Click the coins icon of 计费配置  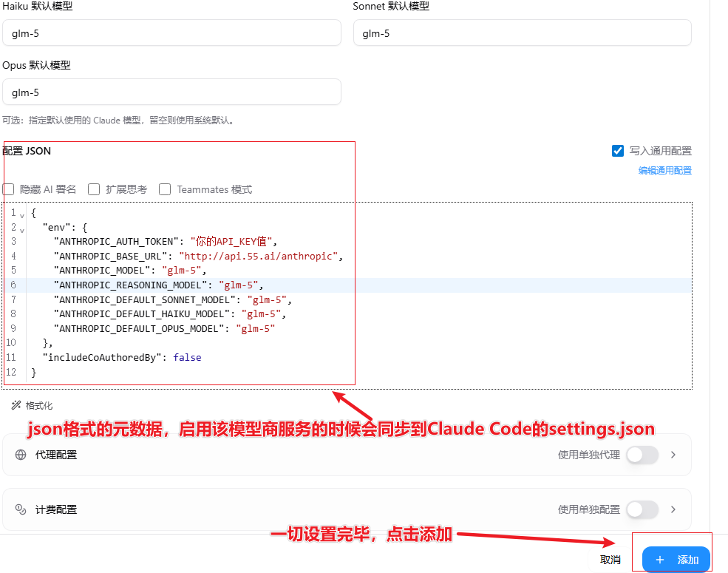coord(21,509)
